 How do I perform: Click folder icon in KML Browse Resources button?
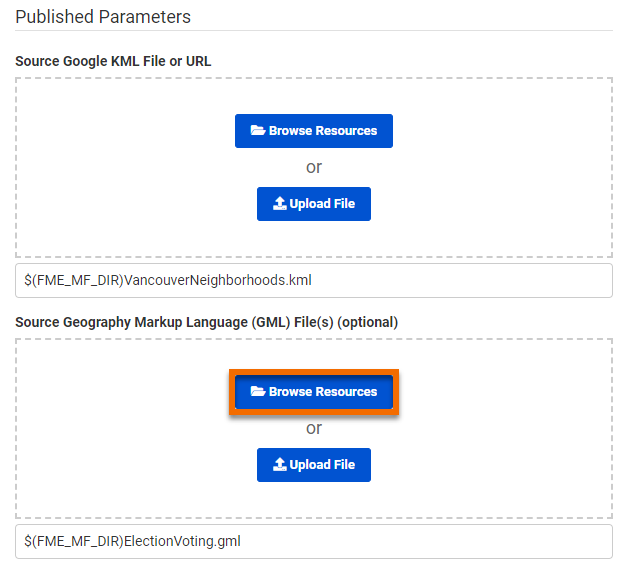[x=258, y=131]
